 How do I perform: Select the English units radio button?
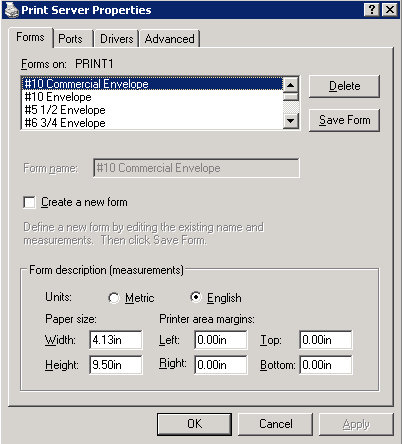[x=196, y=297]
